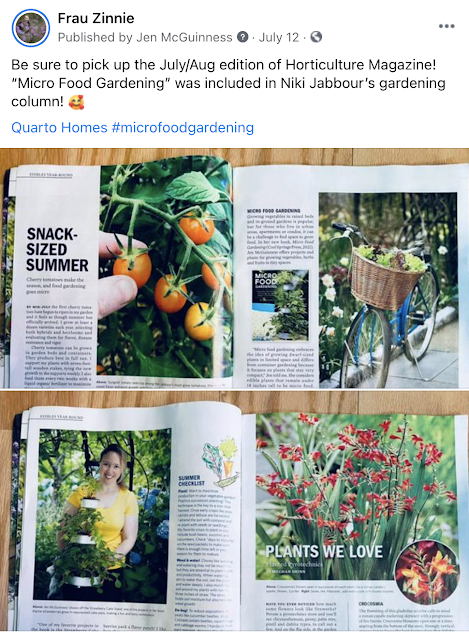469x640 pixels.
Task: Click the circular orange flower inset
Action: point(427,571)
